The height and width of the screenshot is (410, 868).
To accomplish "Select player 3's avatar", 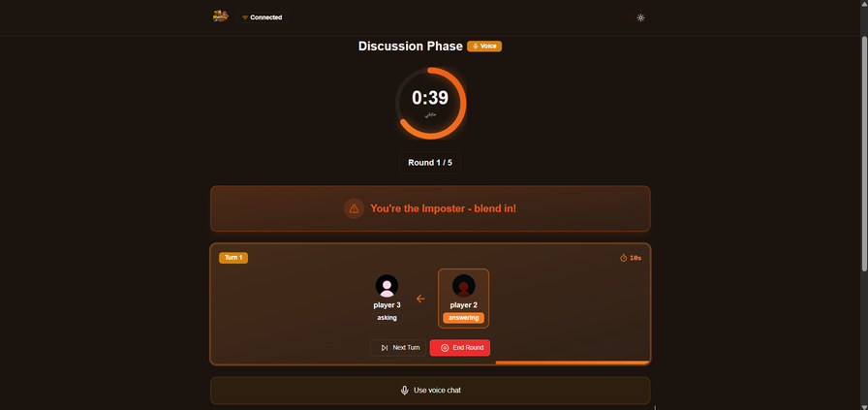I will 387,286.
